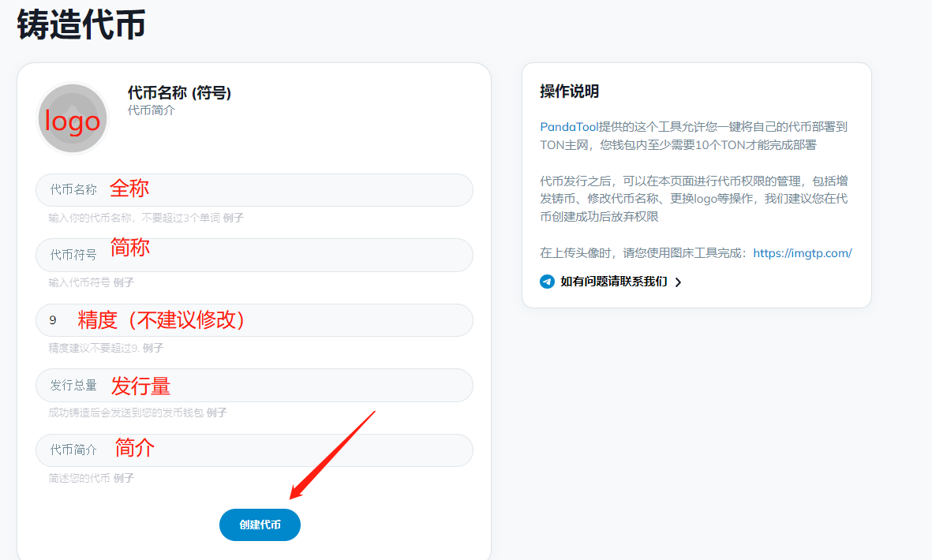Click the 操作说明 panel heading
932x560 pixels.
click(x=569, y=91)
